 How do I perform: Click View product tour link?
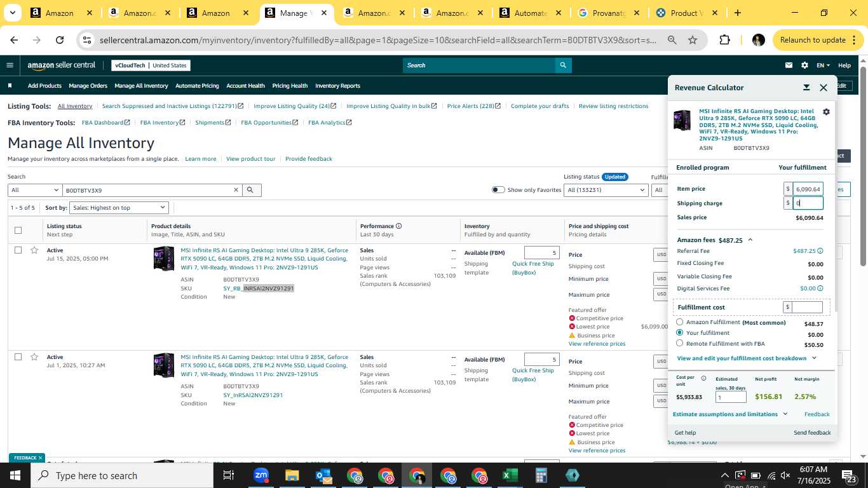[251, 159]
